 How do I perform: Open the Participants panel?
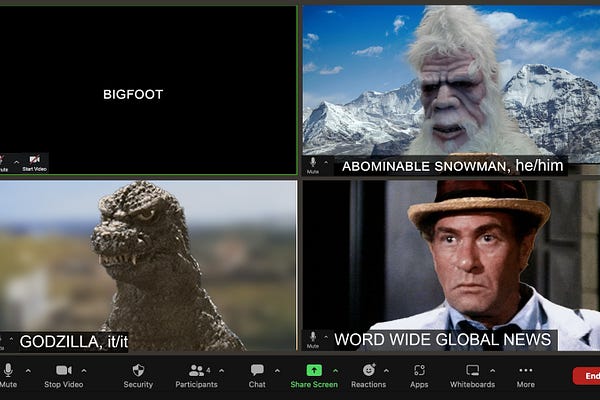(x=196, y=376)
